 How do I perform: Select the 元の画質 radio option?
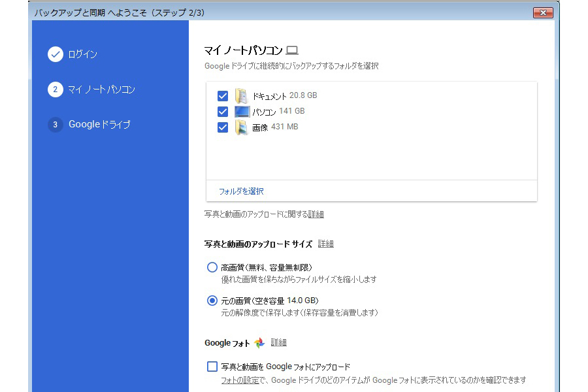212,301
